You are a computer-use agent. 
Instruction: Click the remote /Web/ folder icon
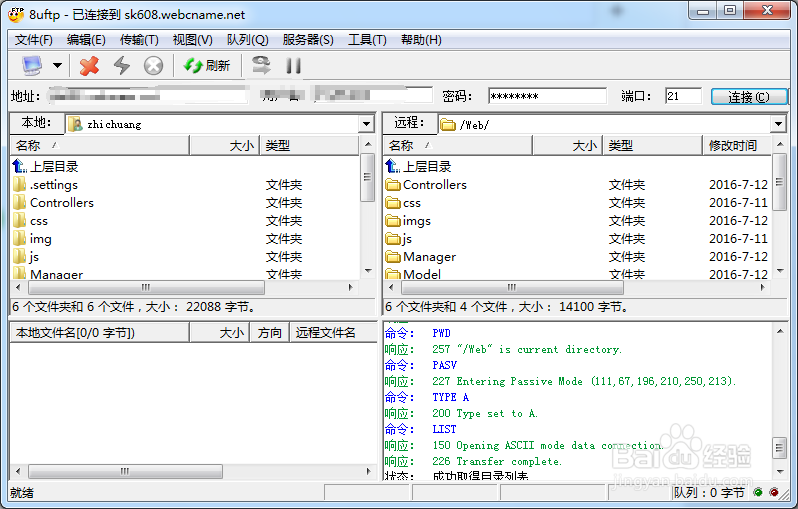click(x=447, y=124)
